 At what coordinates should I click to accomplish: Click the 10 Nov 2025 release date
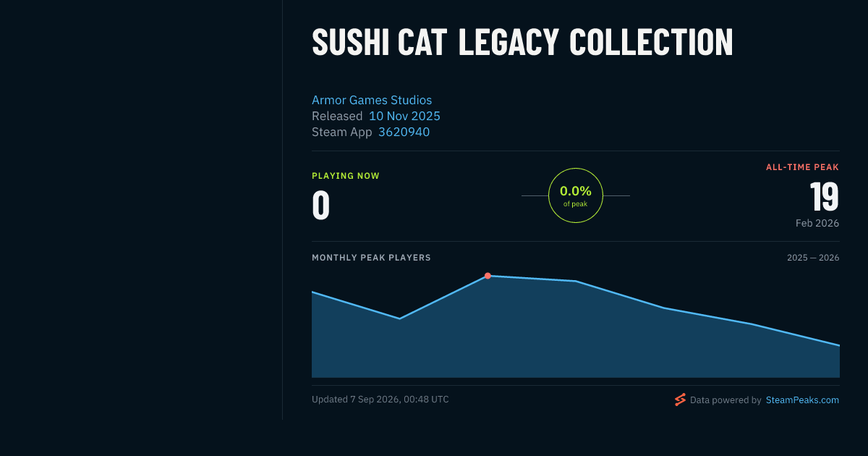pos(404,116)
